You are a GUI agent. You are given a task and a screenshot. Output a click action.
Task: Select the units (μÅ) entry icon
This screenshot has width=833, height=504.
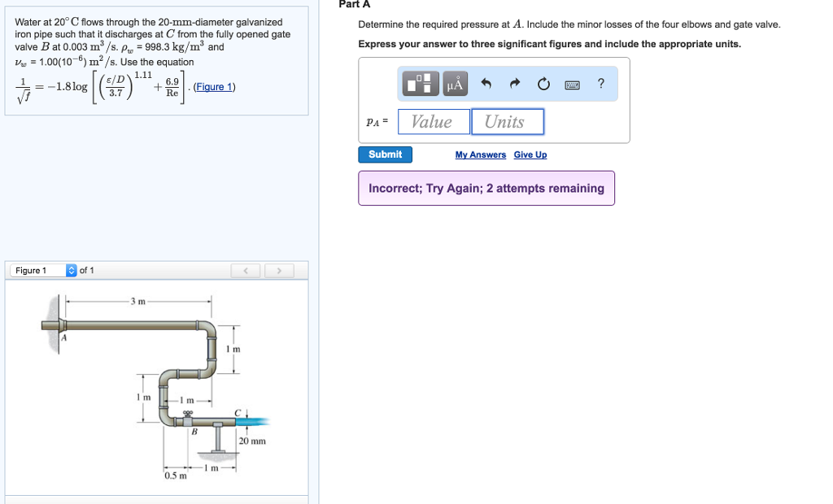(x=454, y=83)
